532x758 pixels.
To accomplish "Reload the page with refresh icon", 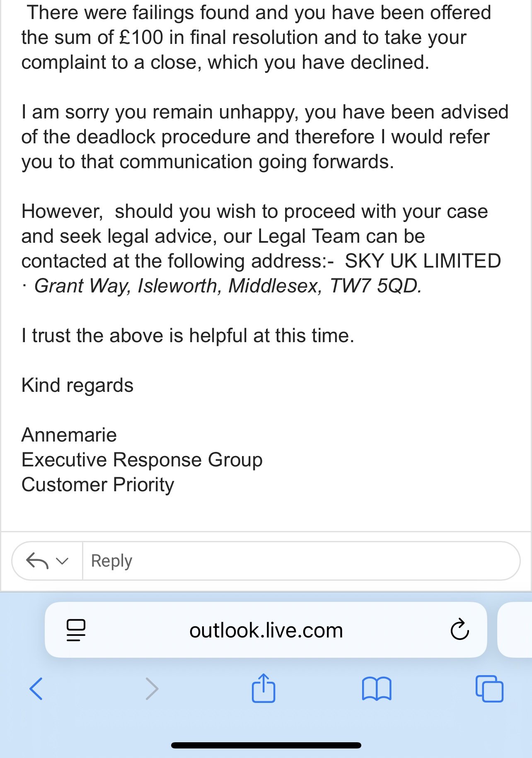I will click(459, 630).
